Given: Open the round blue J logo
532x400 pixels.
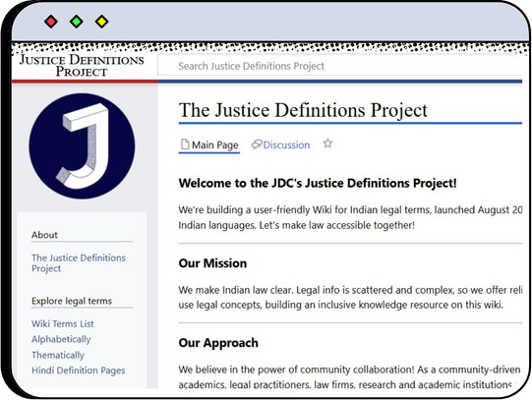Looking at the screenshot, I should pyautogui.click(x=82, y=146).
